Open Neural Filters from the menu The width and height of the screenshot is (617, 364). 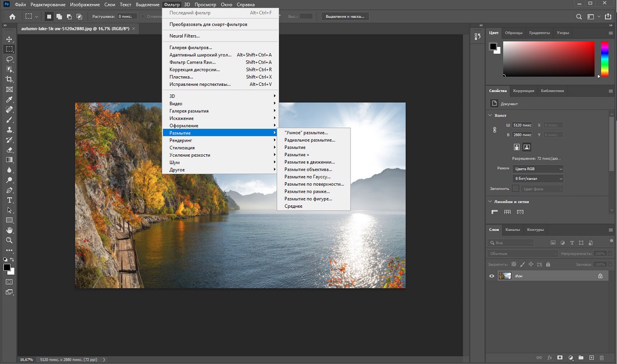pyautogui.click(x=184, y=36)
